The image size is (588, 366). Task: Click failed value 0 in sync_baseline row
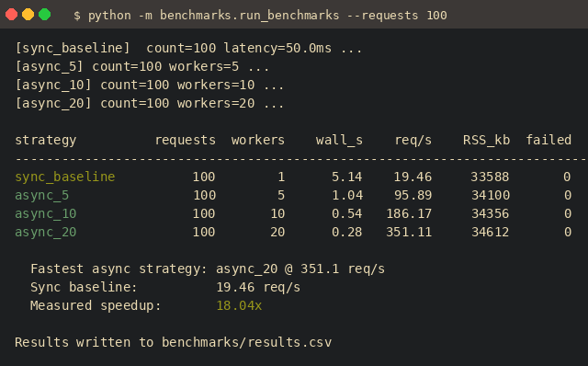568,177
